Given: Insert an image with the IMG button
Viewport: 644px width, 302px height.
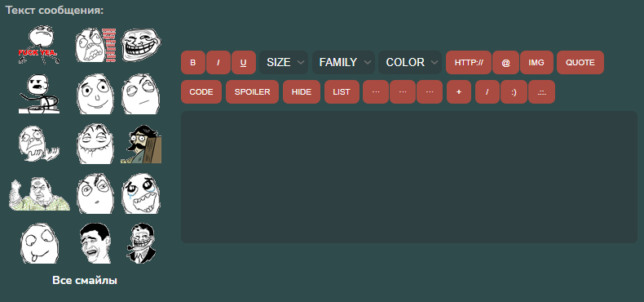Looking at the screenshot, I should tap(536, 63).
